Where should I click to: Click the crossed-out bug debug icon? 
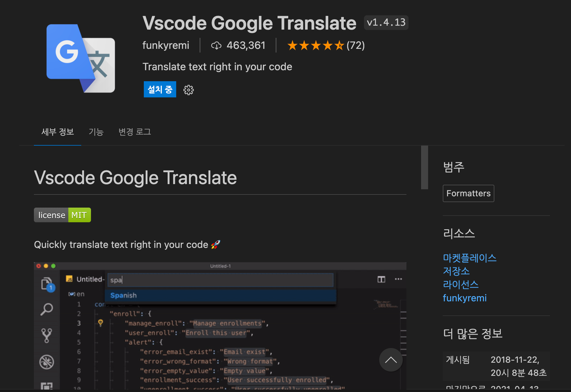pos(46,361)
